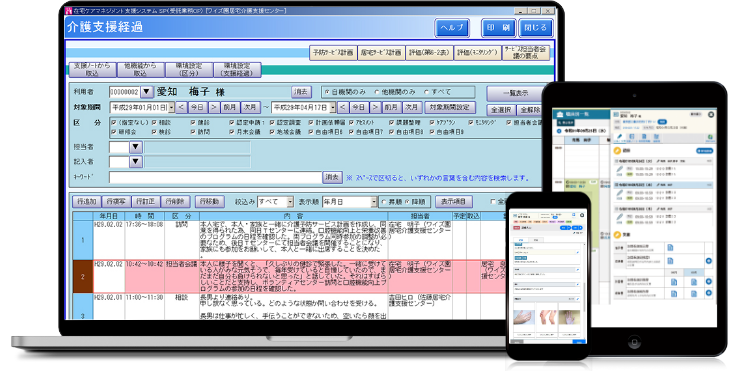The height and width of the screenshot is (384, 730).
Task: Tap the hand photo thumbnail on phone
Action: 524,317
